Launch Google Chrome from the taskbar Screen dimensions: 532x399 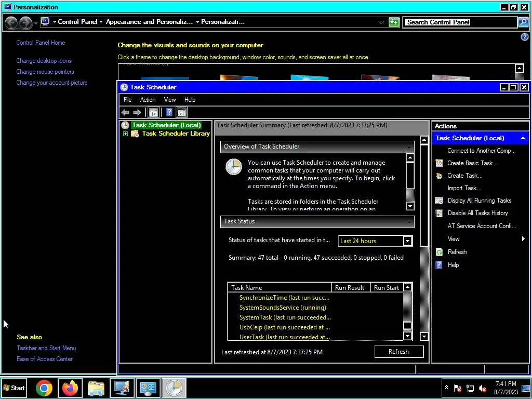(44, 388)
